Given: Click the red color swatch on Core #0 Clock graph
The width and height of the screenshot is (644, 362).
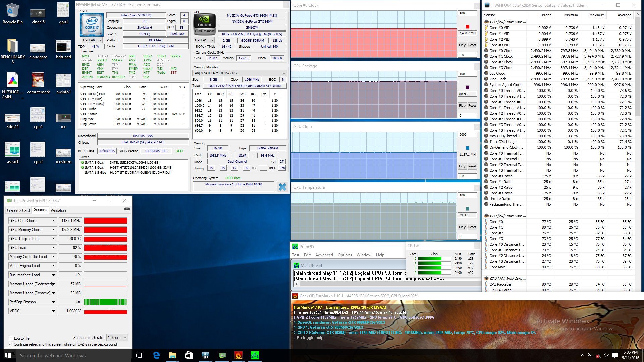Looking at the screenshot, I should (468, 27).
